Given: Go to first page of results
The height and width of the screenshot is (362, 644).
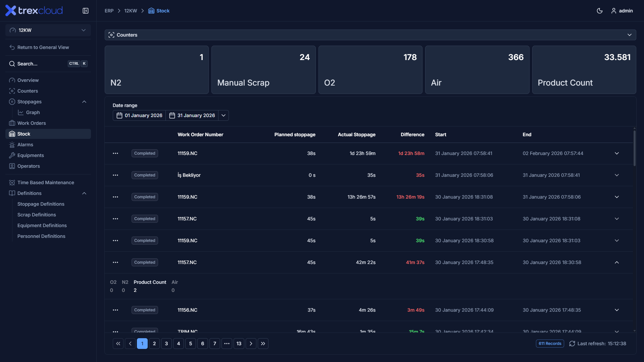Looking at the screenshot, I should (118, 344).
